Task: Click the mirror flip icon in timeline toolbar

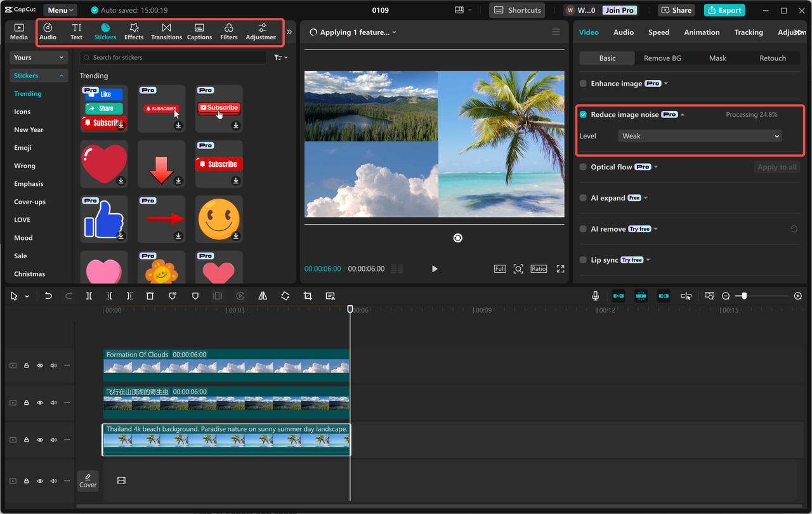Action: coord(263,296)
